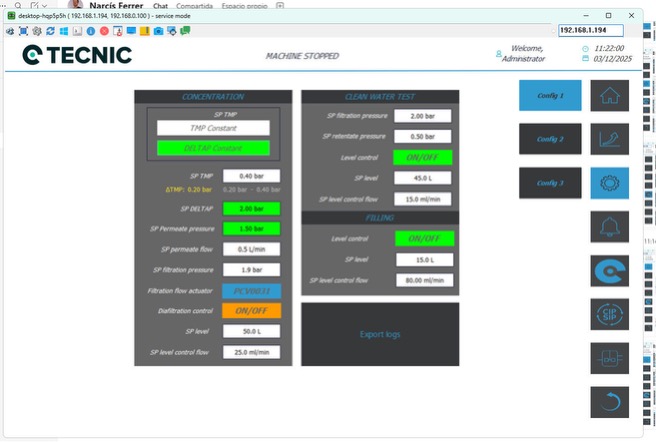Open the settings gear in the sidebar
The width and height of the screenshot is (656, 442).
click(x=609, y=183)
